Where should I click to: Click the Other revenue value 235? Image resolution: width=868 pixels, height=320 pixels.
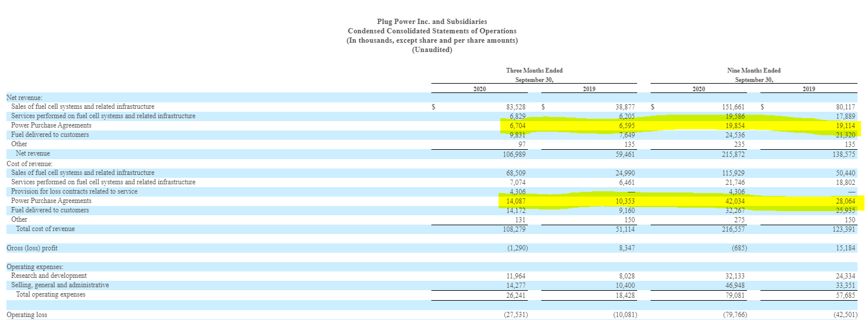click(739, 144)
